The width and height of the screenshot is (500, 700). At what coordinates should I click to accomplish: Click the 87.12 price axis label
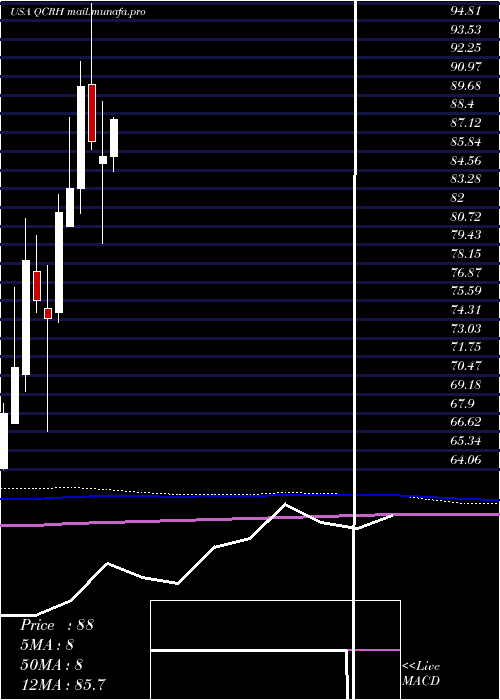[466, 123]
